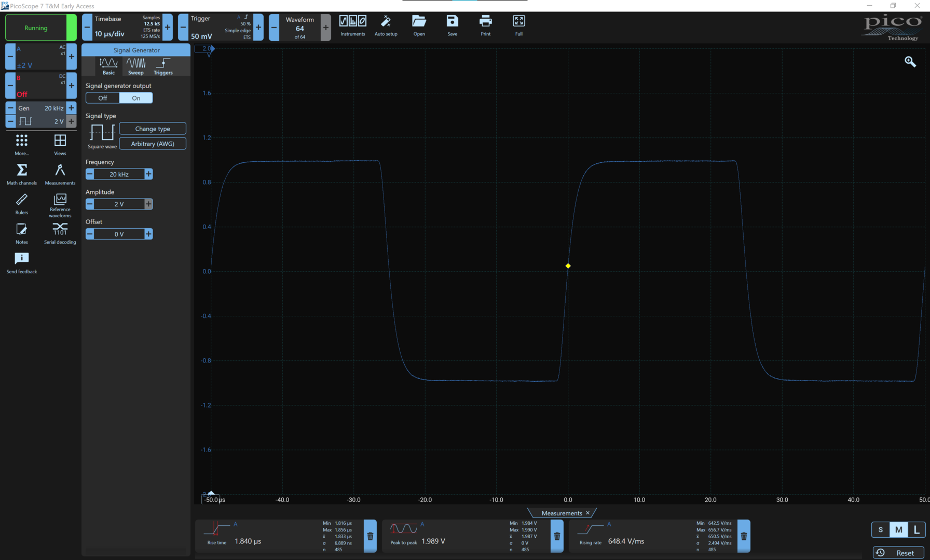
Task: Open the Trigger settings panel
Action: point(221,27)
